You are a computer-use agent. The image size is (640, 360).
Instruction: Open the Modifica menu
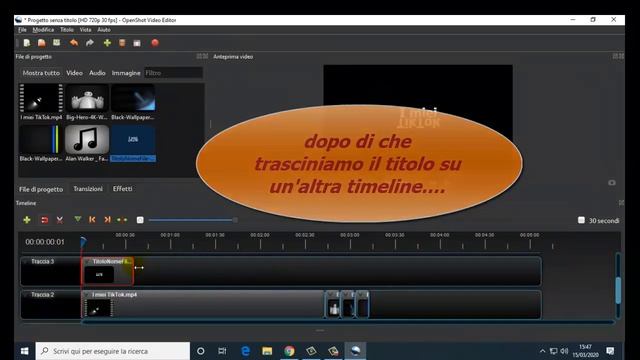coord(43,30)
